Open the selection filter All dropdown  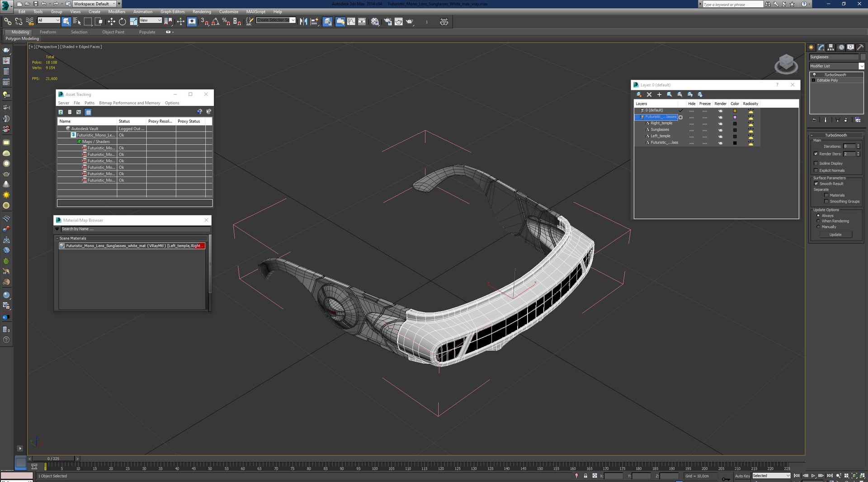[x=49, y=20]
